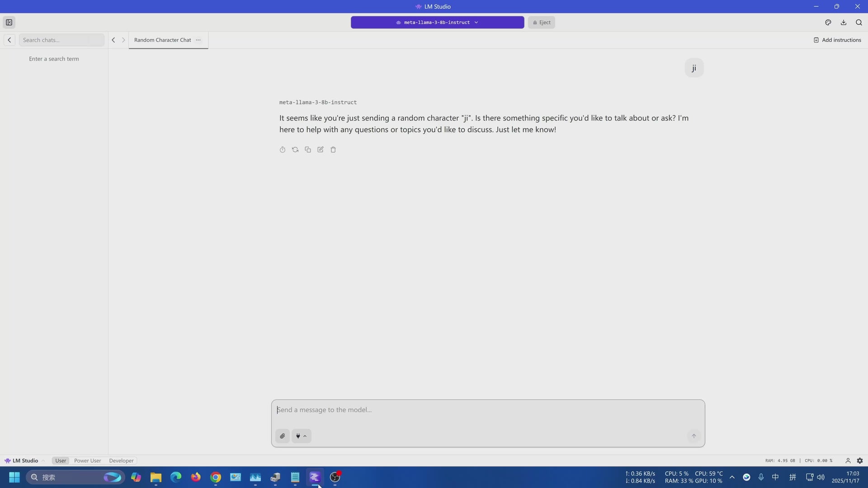Edit the assistant message
Viewport: 868px width, 488px height.
321,150
